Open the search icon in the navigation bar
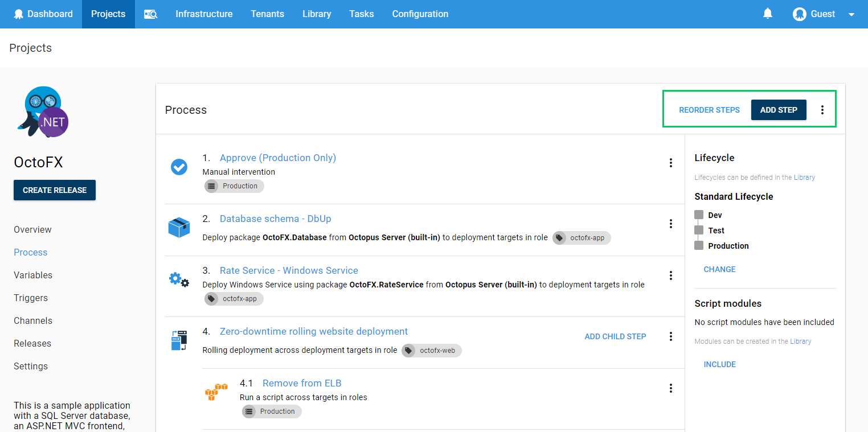 coord(150,14)
